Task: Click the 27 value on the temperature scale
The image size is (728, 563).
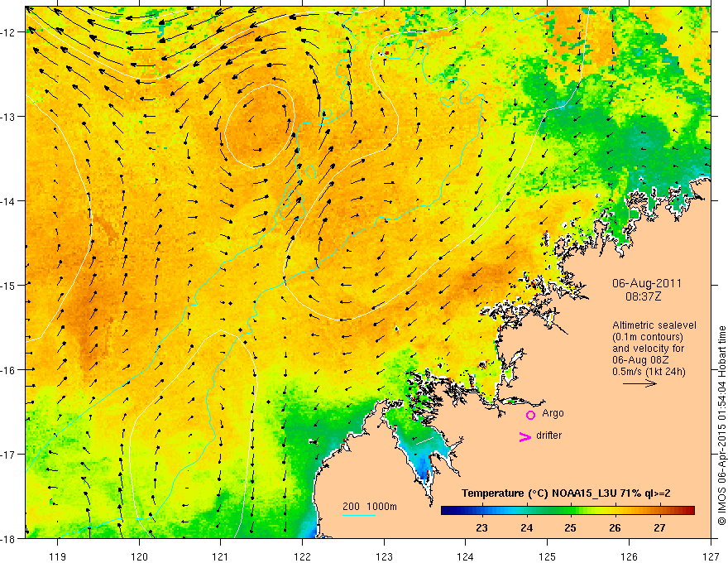Action: click(x=660, y=527)
